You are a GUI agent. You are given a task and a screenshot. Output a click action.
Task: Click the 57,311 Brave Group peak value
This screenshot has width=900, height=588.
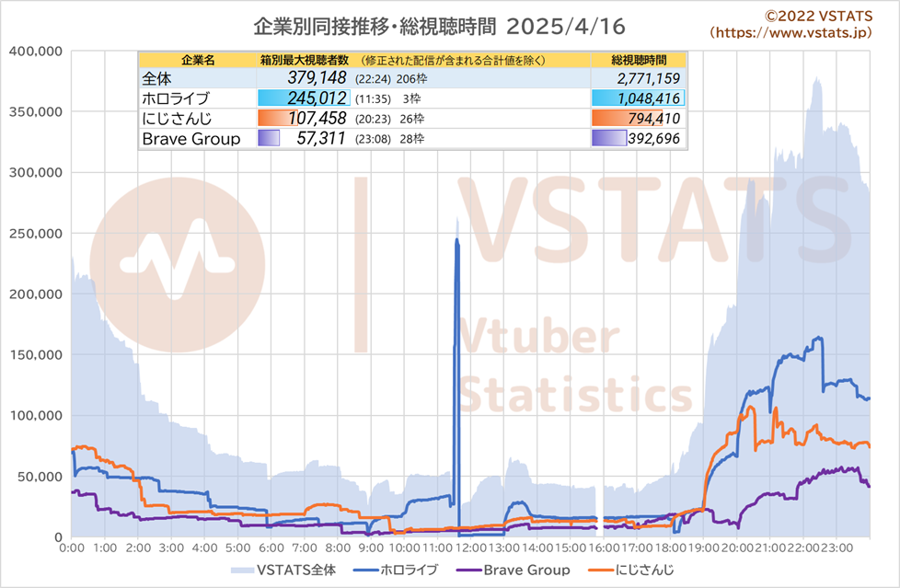[x=321, y=138]
